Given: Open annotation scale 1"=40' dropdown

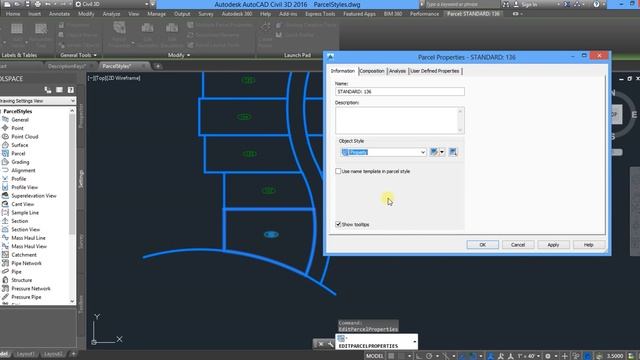Looking at the screenshot, I should click(x=529, y=356).
